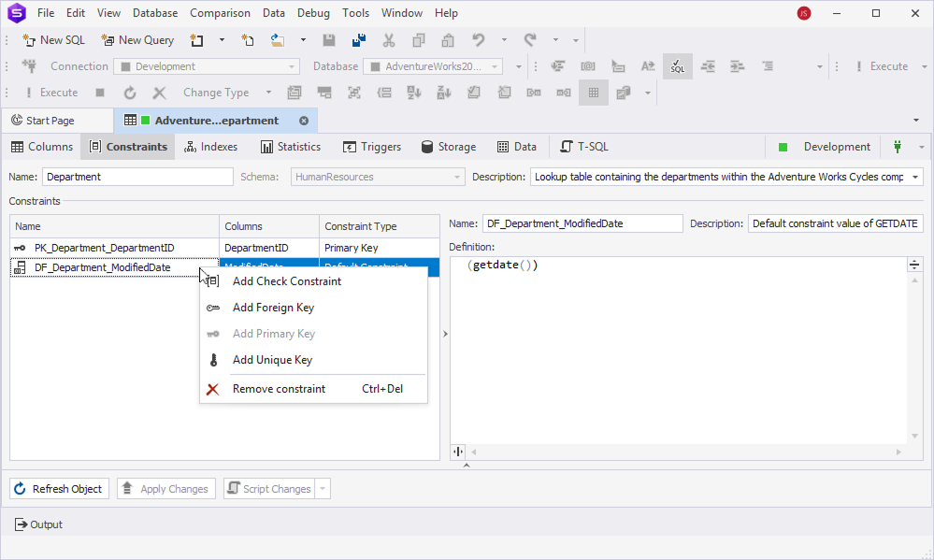Click the format SQL icon after Database dropdown
934x560 pixels.
point(558,66)
